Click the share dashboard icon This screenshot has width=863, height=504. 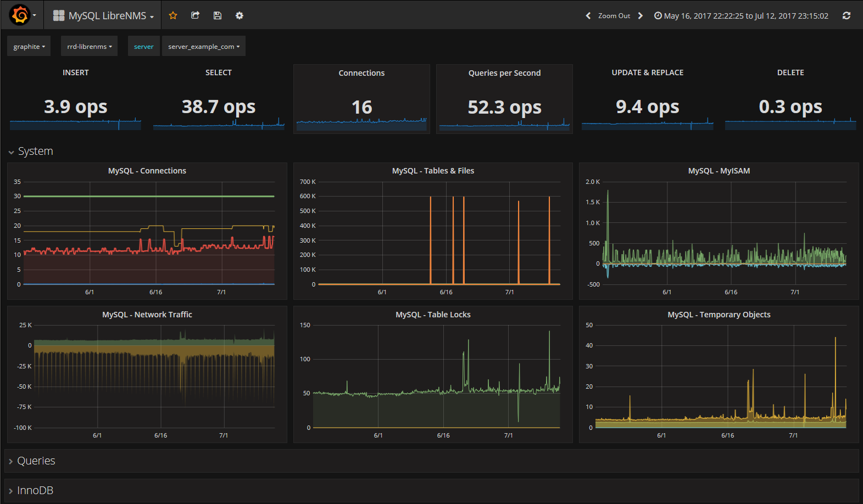(195, 15)
